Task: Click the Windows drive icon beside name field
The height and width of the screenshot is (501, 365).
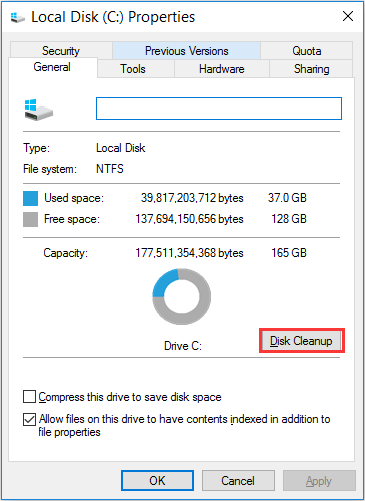Action: [39, 110]
